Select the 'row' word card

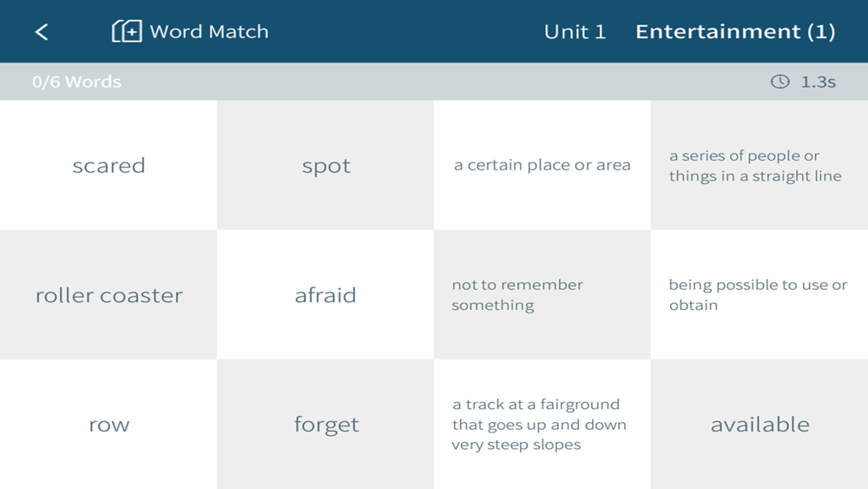pyautogui.click(x=108, y=424)
